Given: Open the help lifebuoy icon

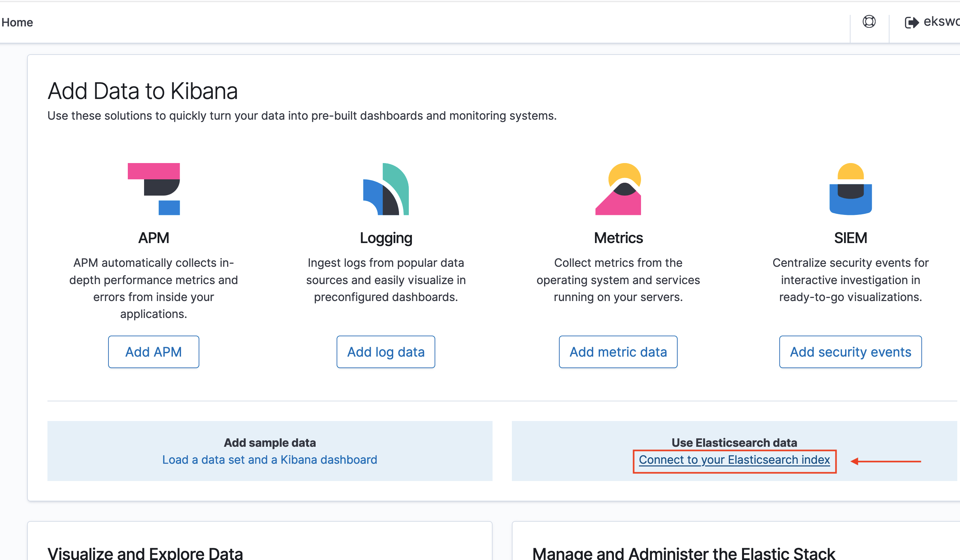Looking at the screenshot, I should coord(869,22).
